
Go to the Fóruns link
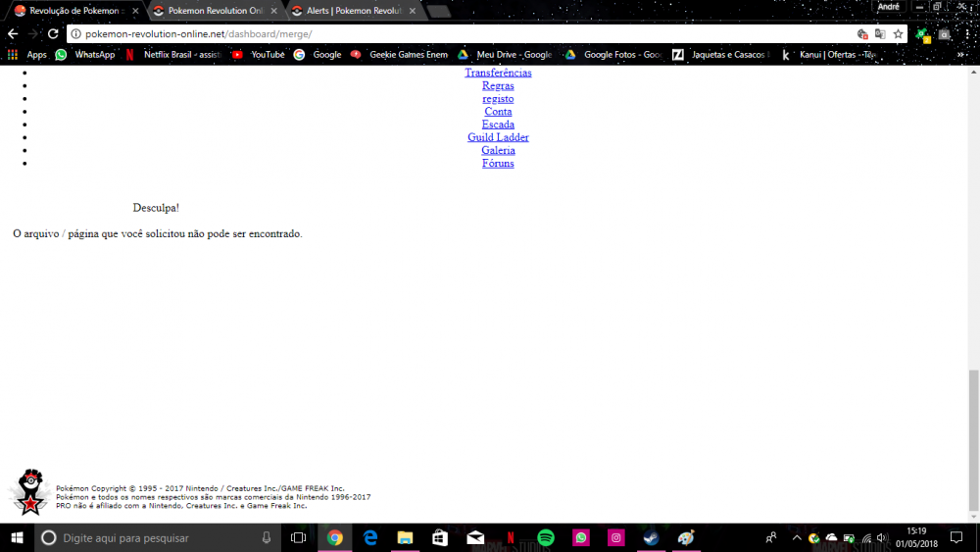[498, 163]
